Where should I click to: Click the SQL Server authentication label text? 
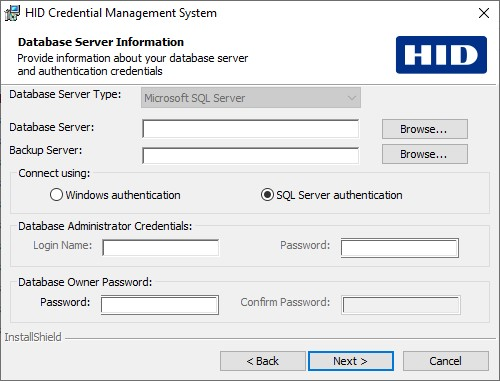(x=339, y=195)
